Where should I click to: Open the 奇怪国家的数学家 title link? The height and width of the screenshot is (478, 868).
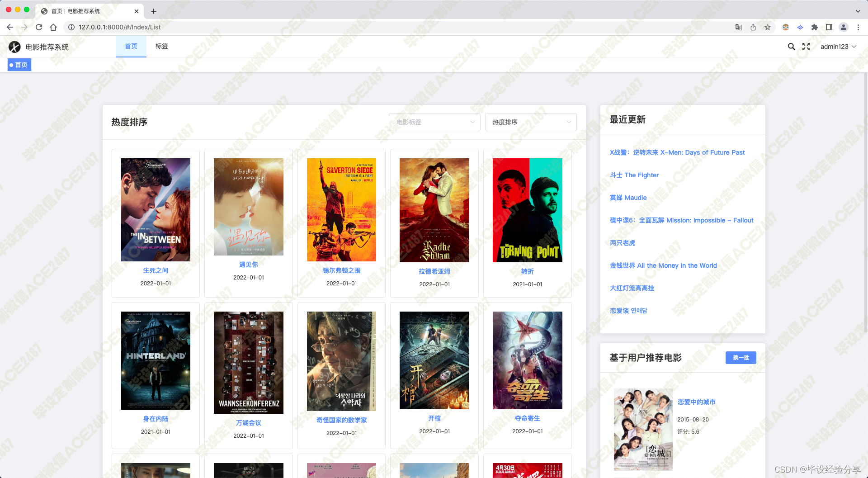341,420
